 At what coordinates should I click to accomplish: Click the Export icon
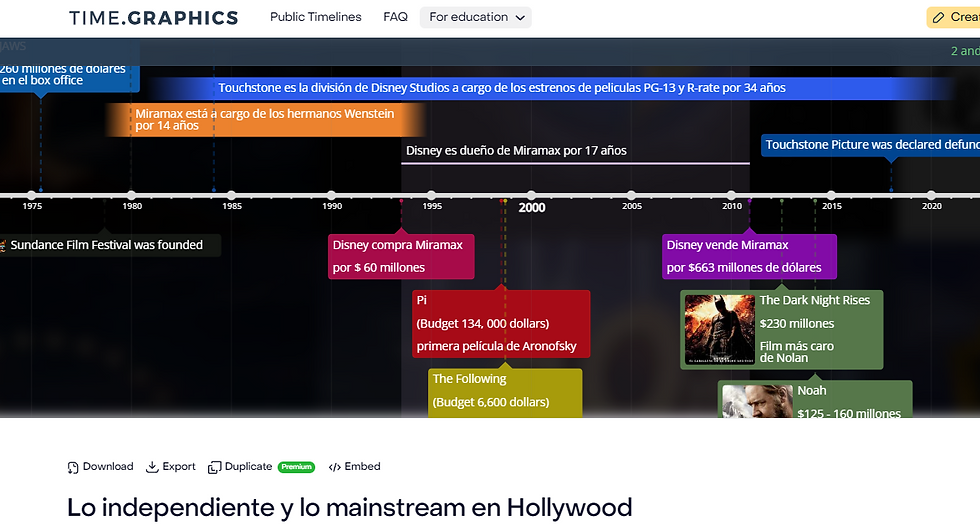pyautogui.click(x=152, y=467)
